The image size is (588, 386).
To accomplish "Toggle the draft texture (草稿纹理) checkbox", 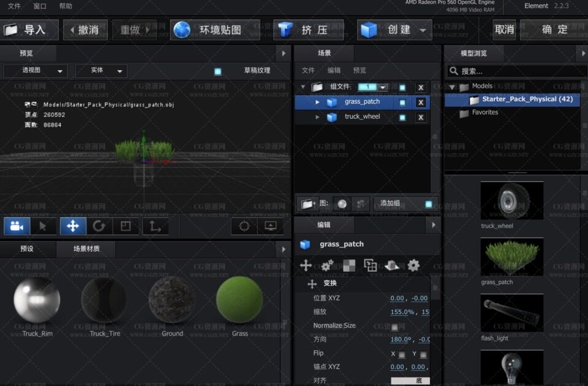I will (x=218, y=71).
